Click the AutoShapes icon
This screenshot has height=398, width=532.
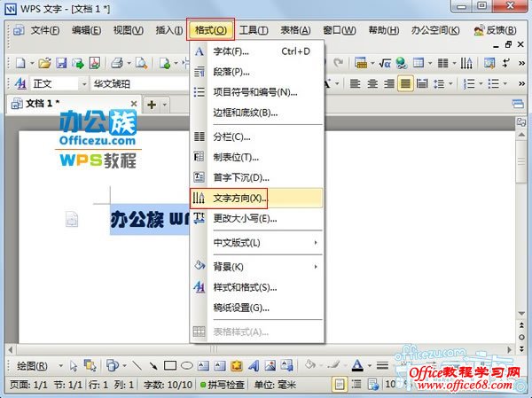[113, 365]
